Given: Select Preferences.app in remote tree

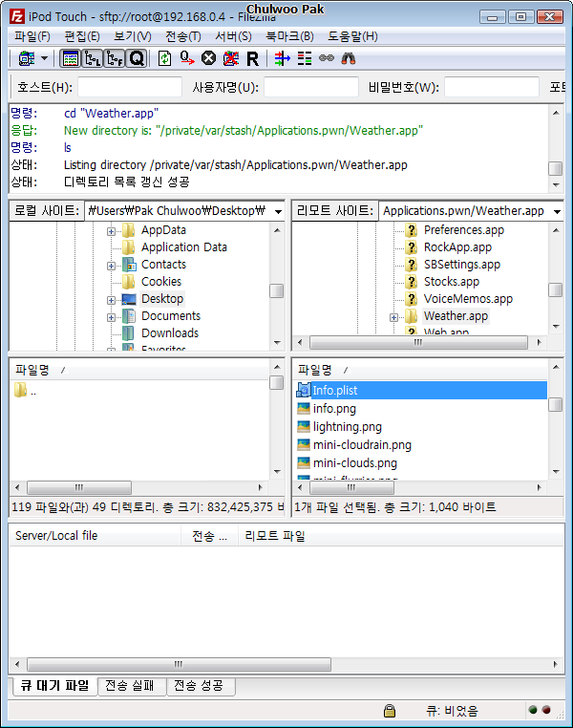Looking at the screenshot, I should point(464,230).
